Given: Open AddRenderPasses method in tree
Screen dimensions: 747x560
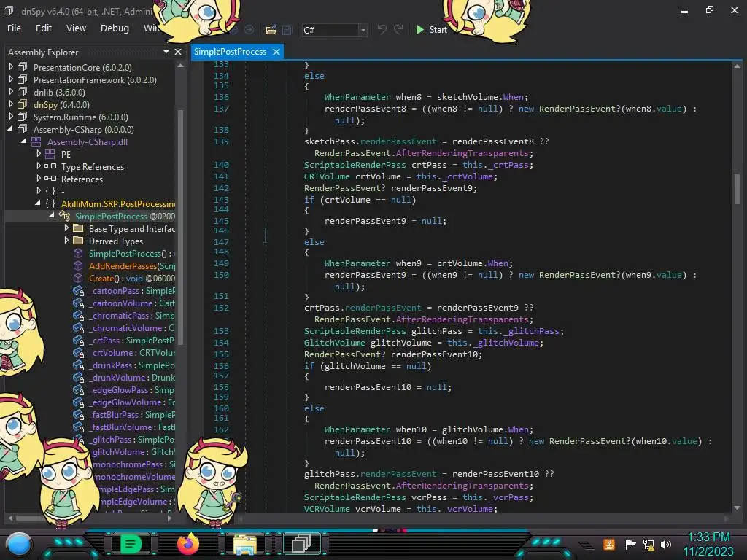Looking at the screenshot, I should coord(132,265).
